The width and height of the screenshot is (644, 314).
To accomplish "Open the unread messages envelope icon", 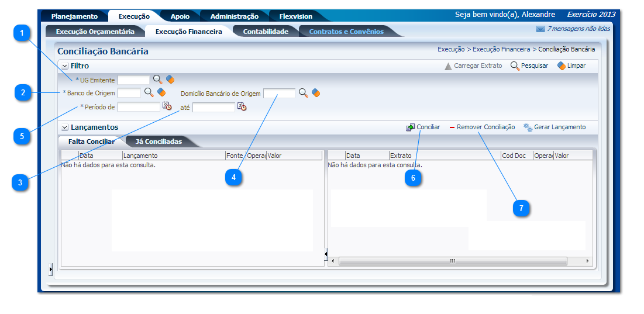I will pyautogui.click(x=540, y=29).
